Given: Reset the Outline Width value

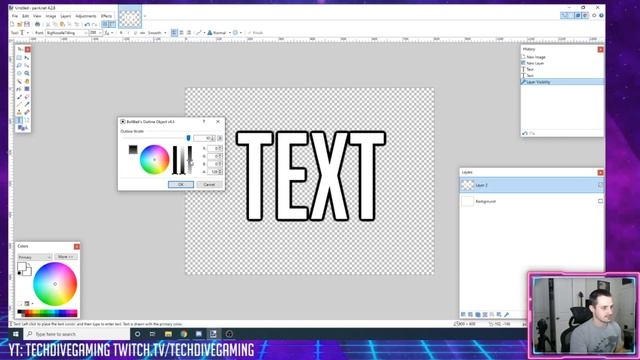Looking at the screenshot, I should point(220,138).
